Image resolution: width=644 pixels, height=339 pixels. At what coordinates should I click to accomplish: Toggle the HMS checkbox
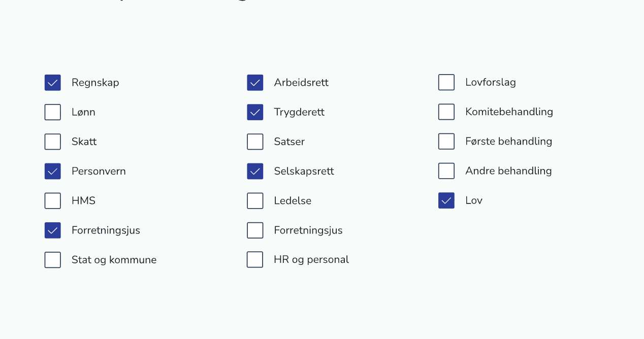coord(52,200)
